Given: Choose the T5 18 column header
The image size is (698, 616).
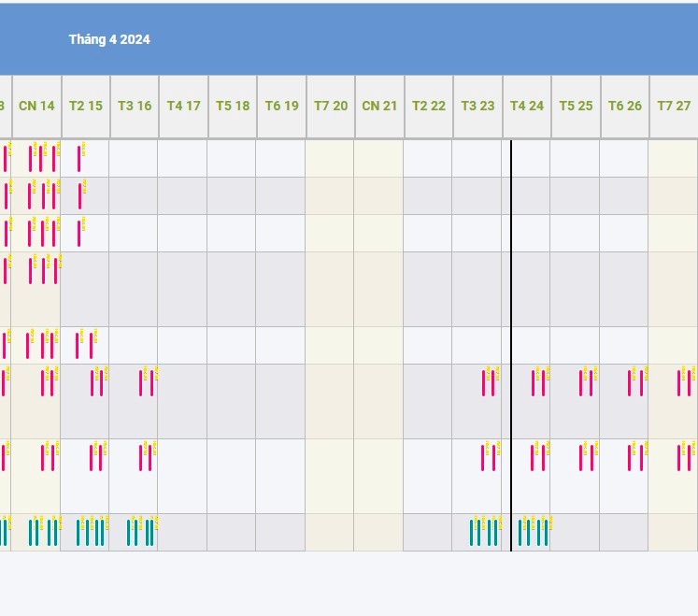Looking at the screenshot, I should [233, 106].
